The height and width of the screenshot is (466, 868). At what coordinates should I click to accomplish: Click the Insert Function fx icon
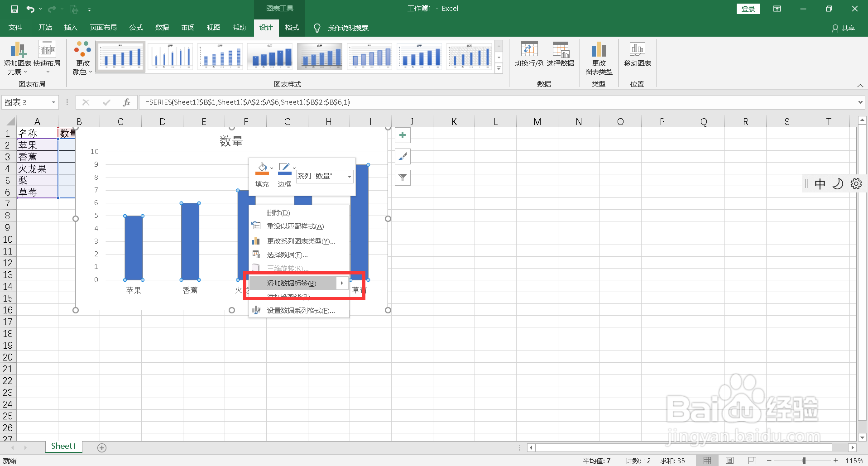coord(126,102)
